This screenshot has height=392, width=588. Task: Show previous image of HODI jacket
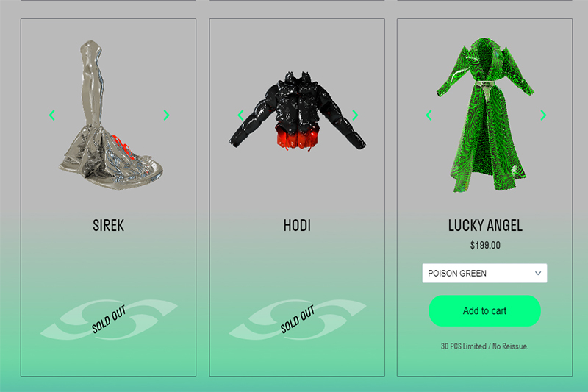coord(241,115)
